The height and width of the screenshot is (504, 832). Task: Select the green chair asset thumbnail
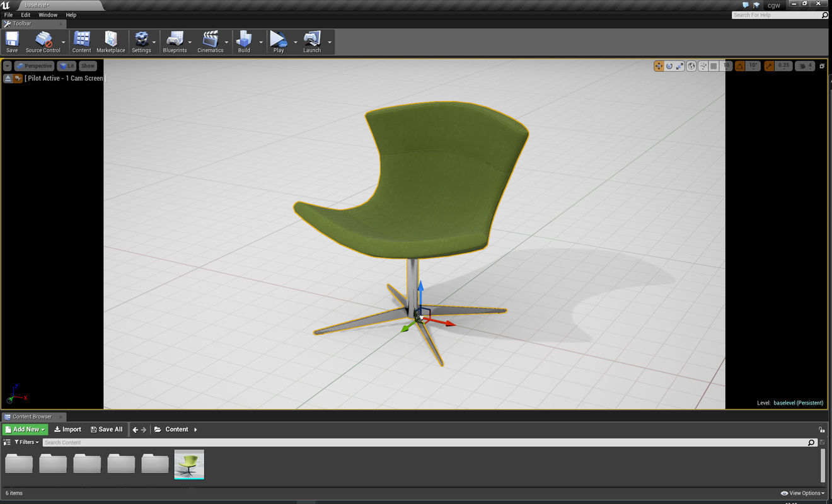tap(189, 464)
